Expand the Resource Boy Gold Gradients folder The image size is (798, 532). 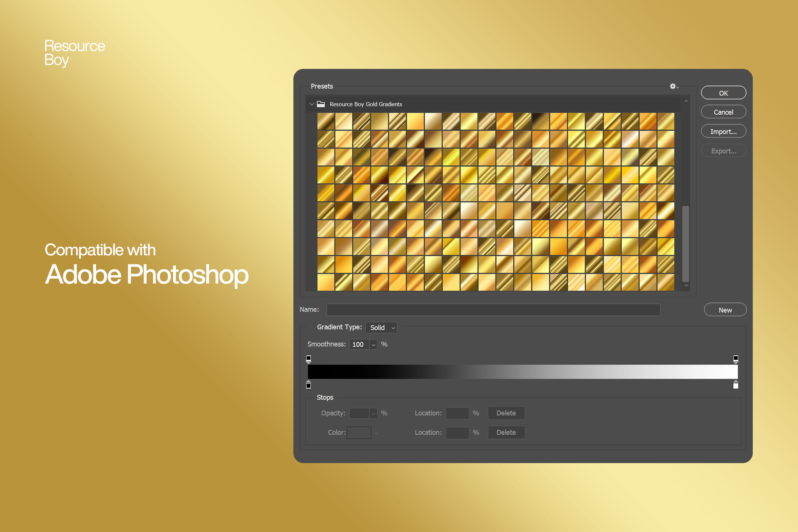[309, 105]
